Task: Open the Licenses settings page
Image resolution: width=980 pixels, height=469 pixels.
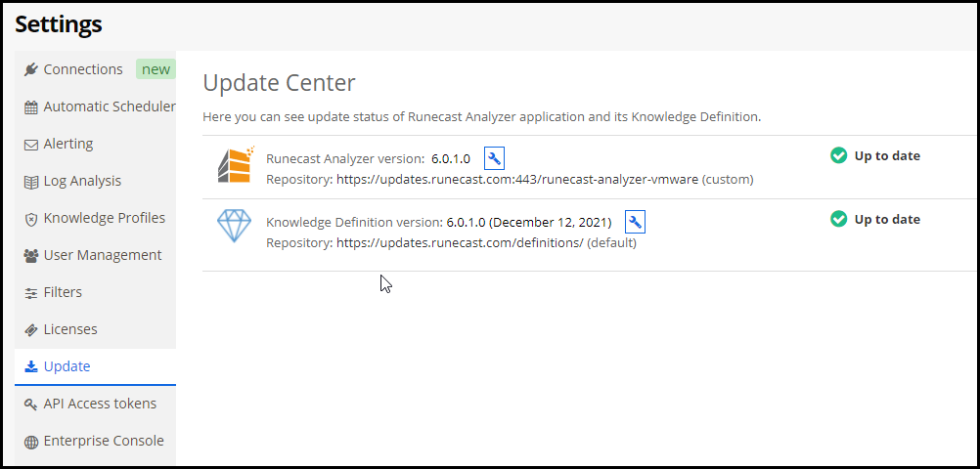Action: click(x=95, y=329)
